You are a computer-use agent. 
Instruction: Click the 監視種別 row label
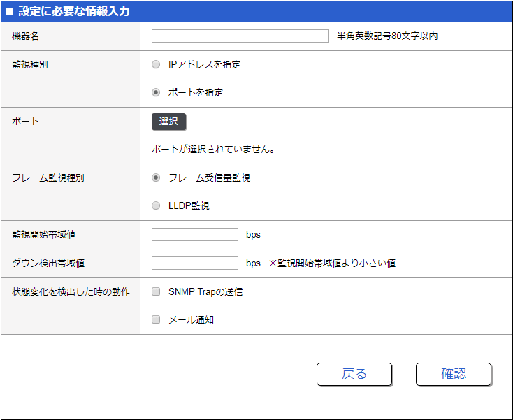pyautogui.click(x=30, y=64)
